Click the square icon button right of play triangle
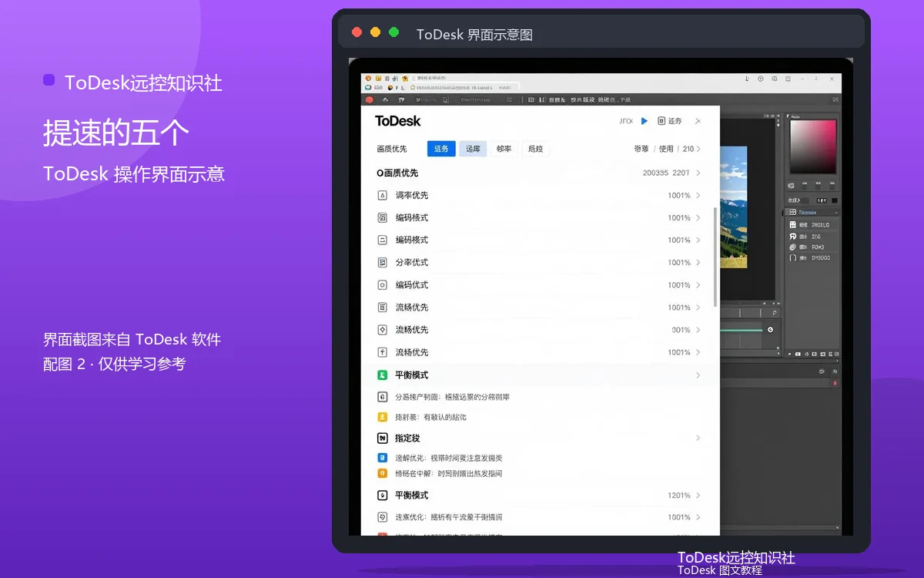Viewport: 924px width, 578px height. point(661,121)
